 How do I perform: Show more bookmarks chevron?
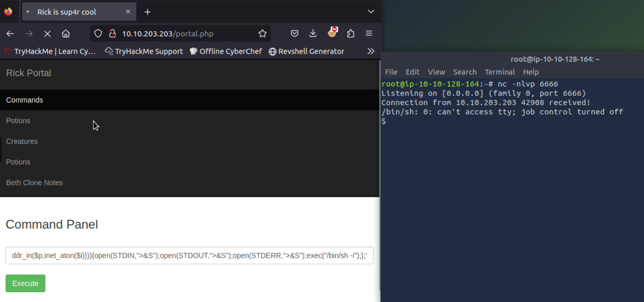371,51
